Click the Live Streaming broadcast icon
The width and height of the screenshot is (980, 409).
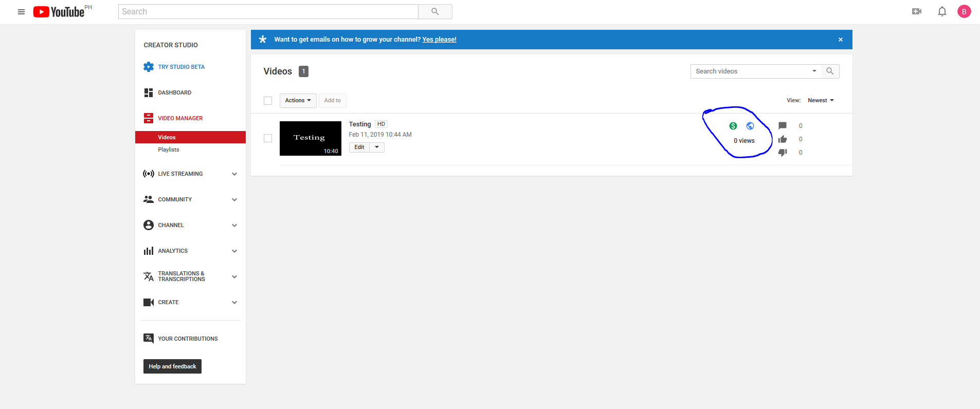point(149,174)
